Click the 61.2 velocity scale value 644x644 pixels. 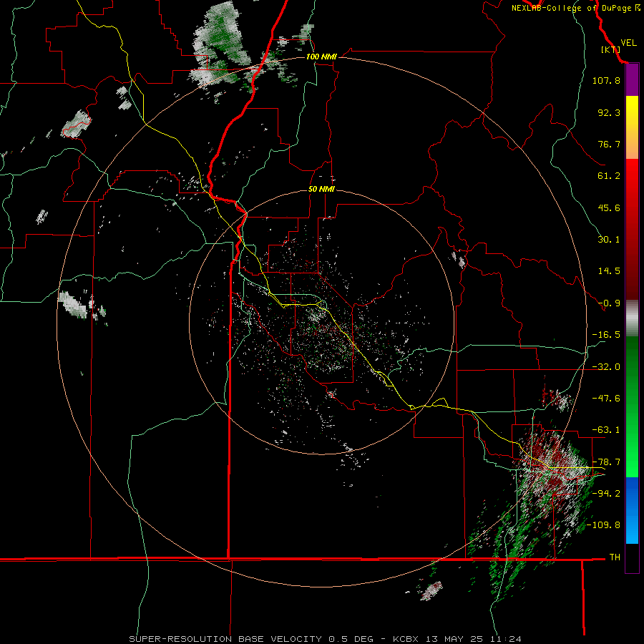tap(609, 176)
